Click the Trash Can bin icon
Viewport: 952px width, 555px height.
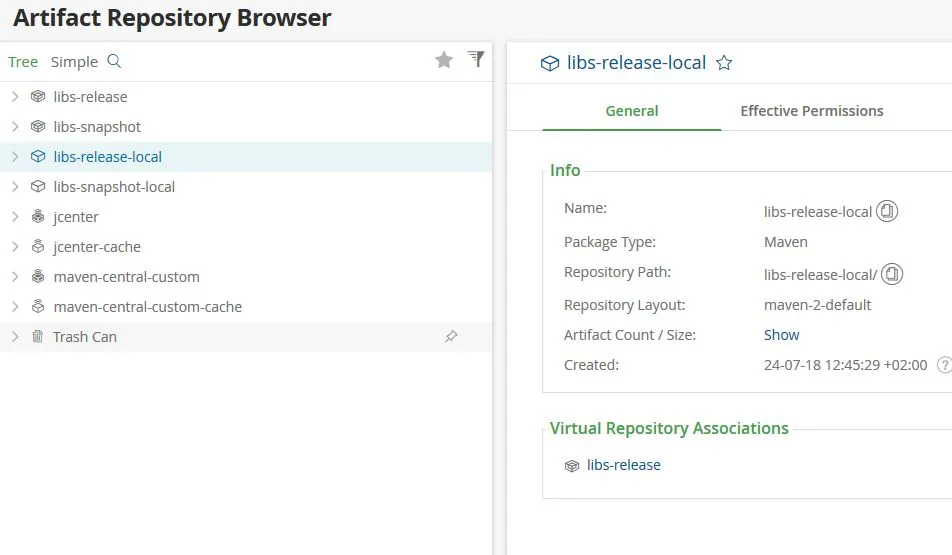pyautogui.click(x=38, y=336)
